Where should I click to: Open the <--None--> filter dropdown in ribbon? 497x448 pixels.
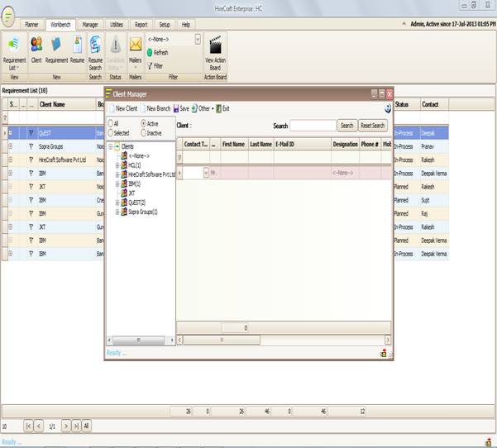click(198, 40)
